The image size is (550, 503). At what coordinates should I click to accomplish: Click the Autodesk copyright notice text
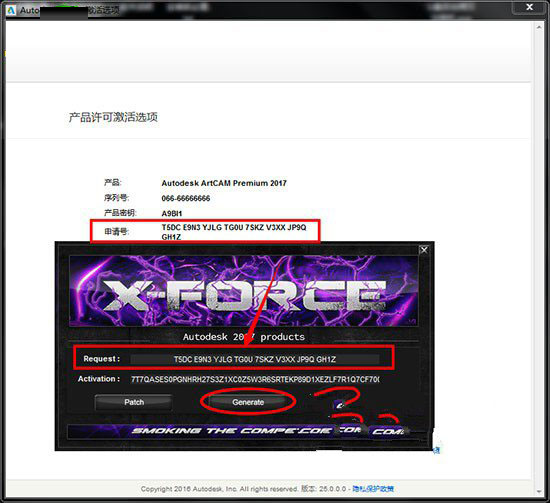[219, 489]
